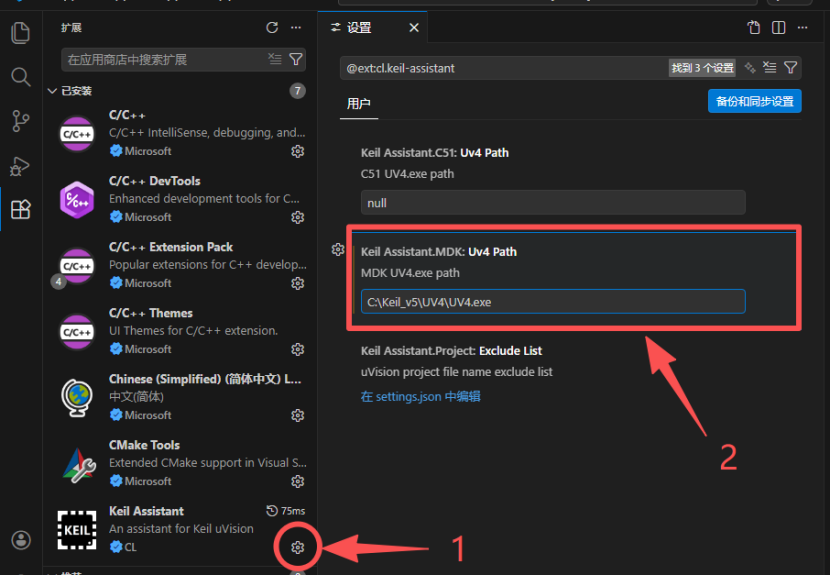Open the Run and Debug view

[x=21, y=166]
